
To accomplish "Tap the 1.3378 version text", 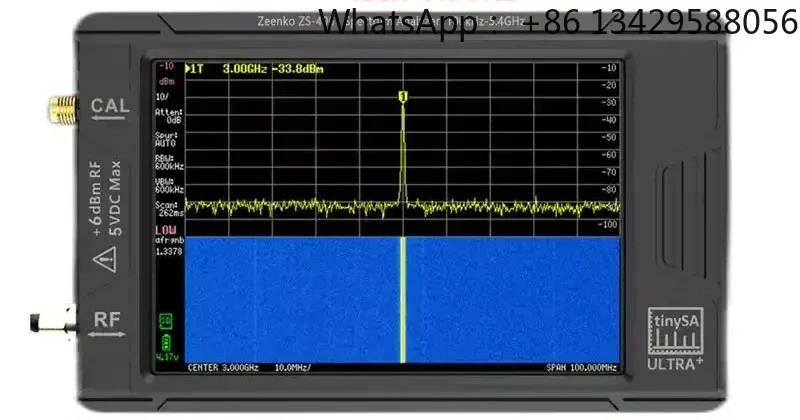I will point(169,251).
